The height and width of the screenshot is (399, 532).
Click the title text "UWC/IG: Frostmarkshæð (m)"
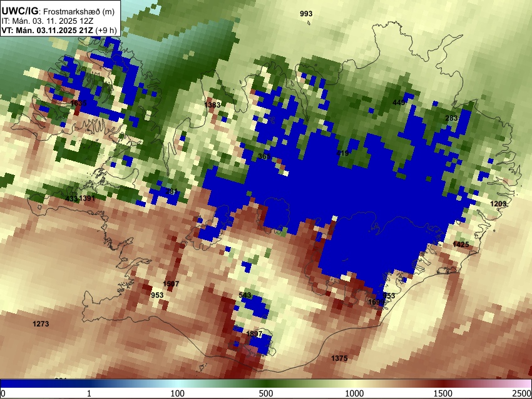coord(58,11)
